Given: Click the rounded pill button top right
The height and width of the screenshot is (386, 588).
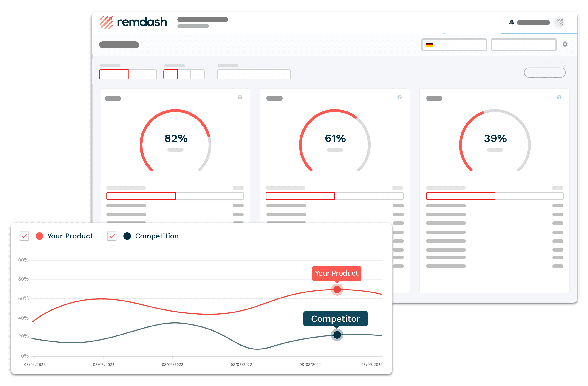Looking at the screenshot, I should (x=545, y=73).
